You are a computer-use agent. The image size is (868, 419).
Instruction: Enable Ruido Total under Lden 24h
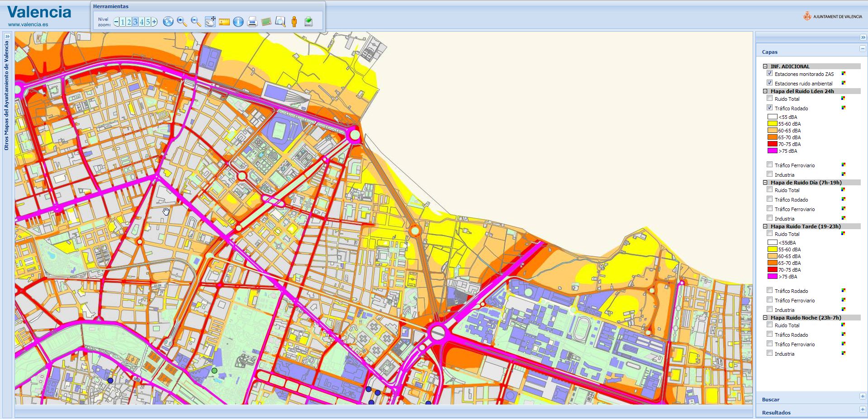coord(769,98)
